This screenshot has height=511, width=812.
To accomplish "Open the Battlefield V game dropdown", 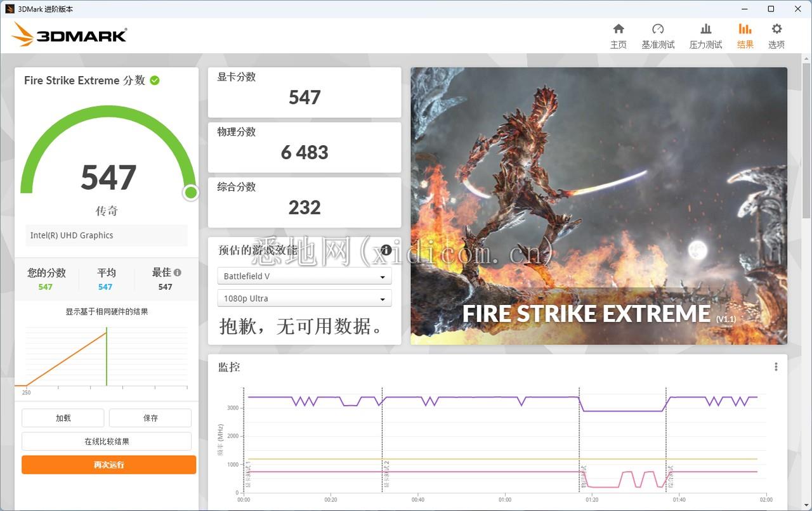I will (x=304, y=276).
